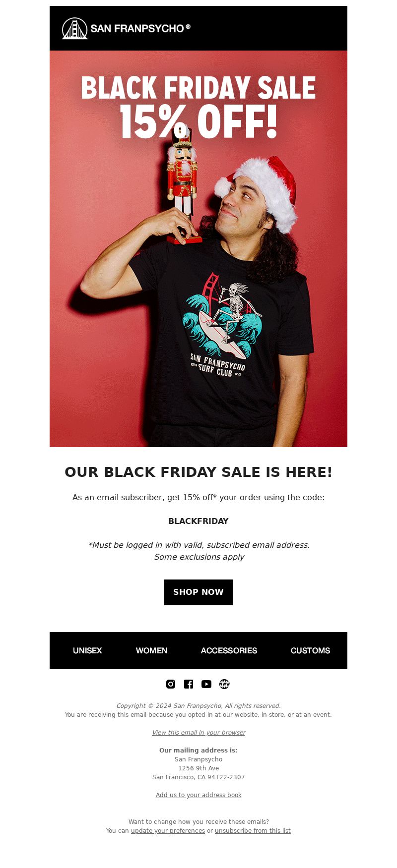Open the Customs category

310,650
